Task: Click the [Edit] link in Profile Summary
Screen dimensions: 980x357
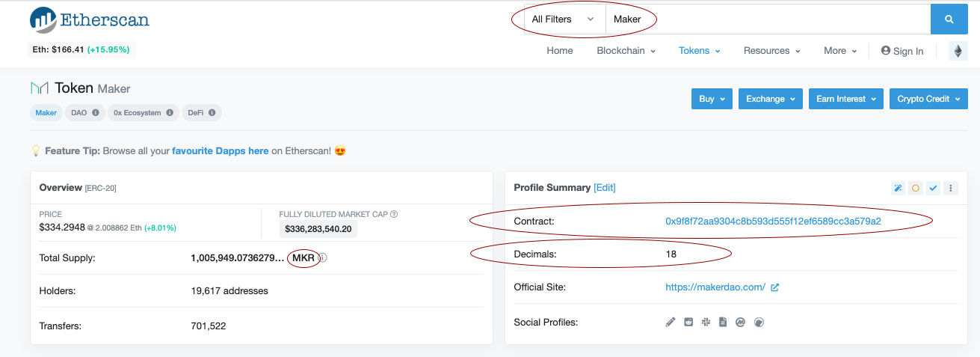Action: click(x=605, y=188)
